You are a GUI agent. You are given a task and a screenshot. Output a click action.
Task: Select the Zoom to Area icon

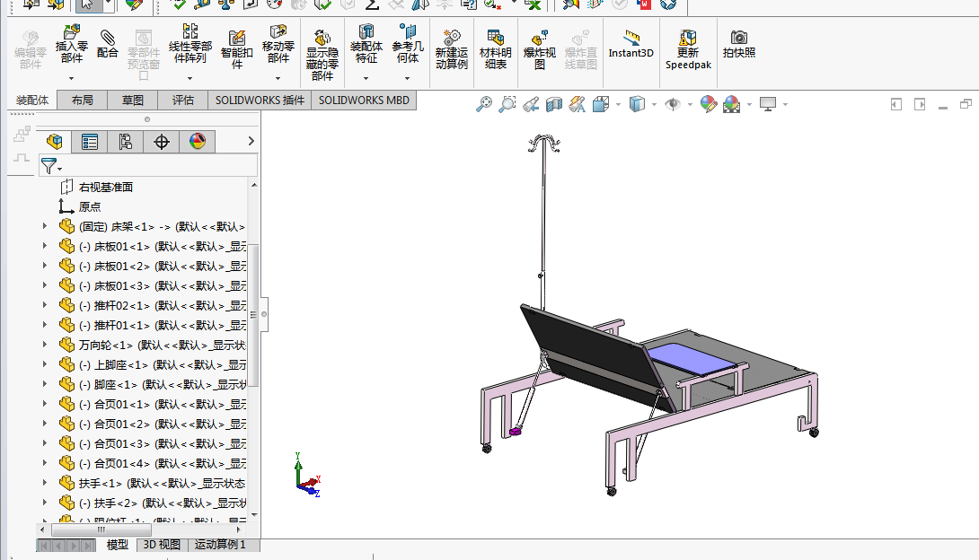pyautogui.click(x=507, y=104)
